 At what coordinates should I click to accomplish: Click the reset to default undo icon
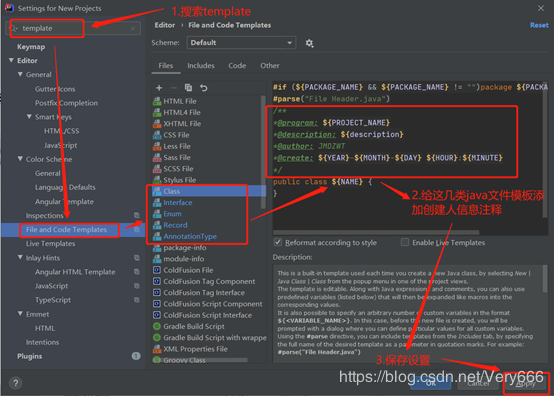[x=204, y=88]
